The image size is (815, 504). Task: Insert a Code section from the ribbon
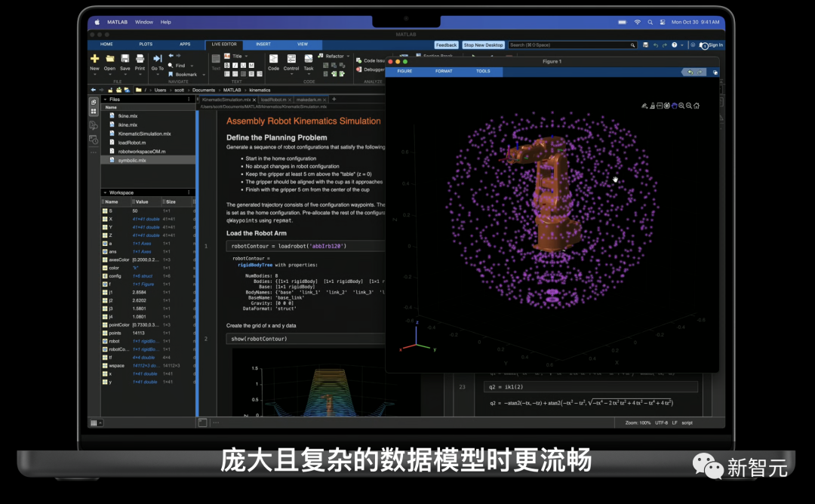(x=273, y=62)
